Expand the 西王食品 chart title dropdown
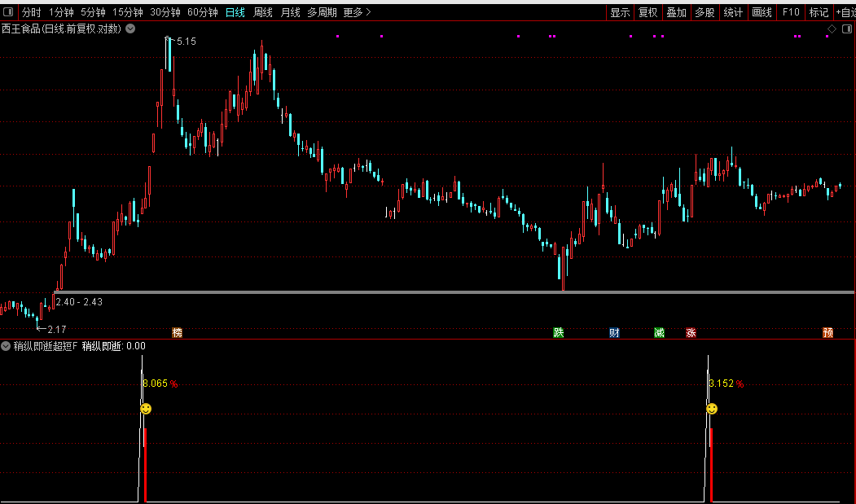 [130, 28]
